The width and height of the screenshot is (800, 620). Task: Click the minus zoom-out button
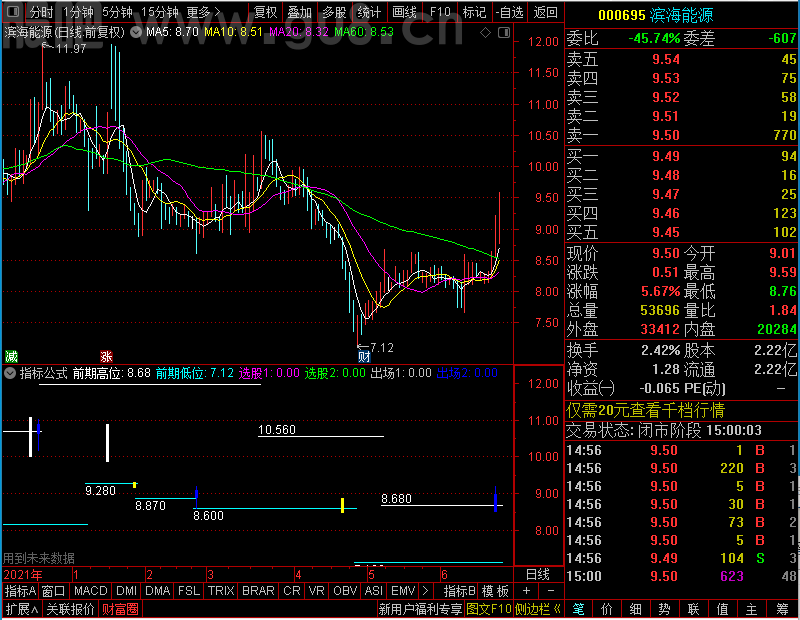click(x=551, y=591)
